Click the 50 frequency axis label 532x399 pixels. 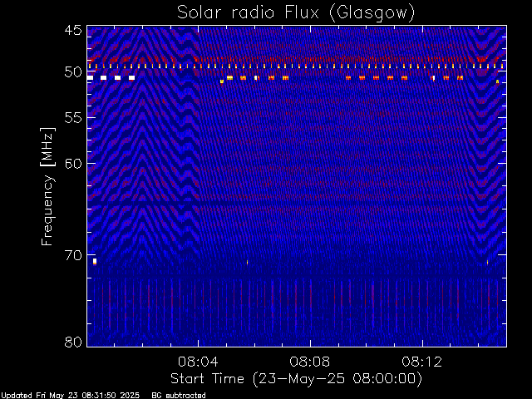73,72
